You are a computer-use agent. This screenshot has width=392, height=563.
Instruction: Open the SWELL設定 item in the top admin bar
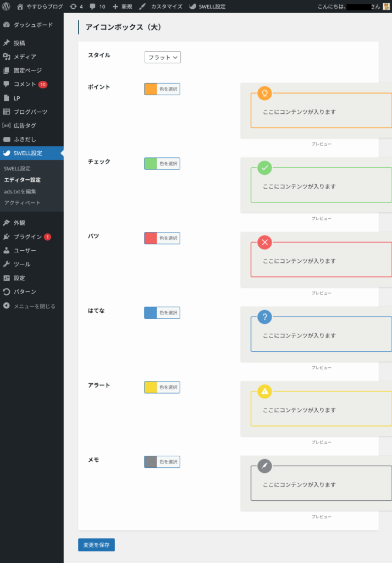coord(207,7)
